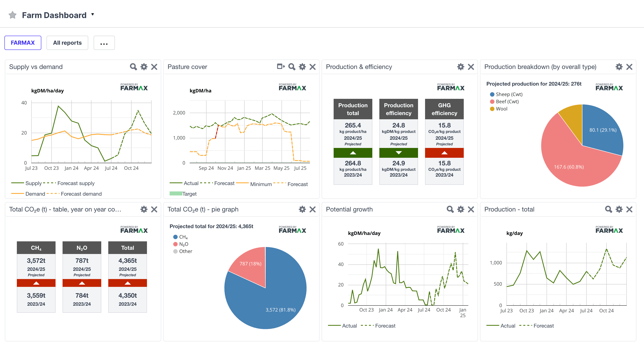Screen dimensions: 644x350
Task: Select the FARMAX tab
Action: (23, 43)
